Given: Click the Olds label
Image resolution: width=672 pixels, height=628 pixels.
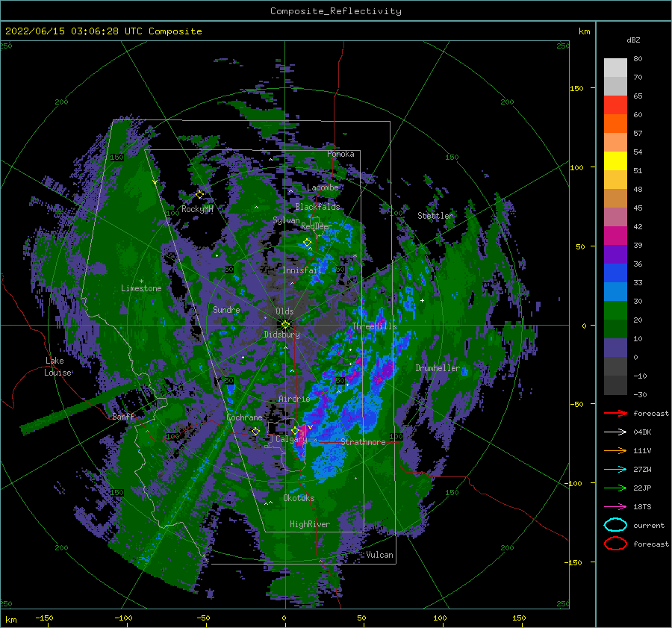Looking at the screenshot, I should coord(284,311).
